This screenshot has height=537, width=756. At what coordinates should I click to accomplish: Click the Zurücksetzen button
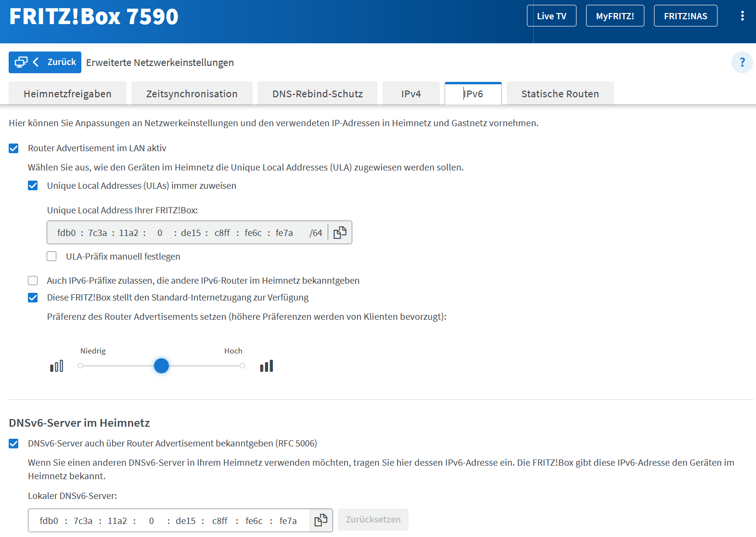tap(373, 520)
